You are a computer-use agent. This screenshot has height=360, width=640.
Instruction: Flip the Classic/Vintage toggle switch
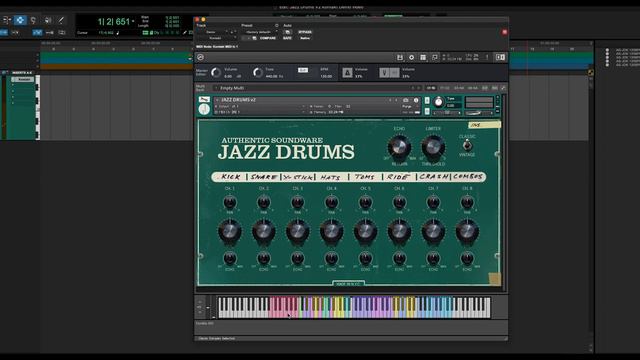coord(467,145)
